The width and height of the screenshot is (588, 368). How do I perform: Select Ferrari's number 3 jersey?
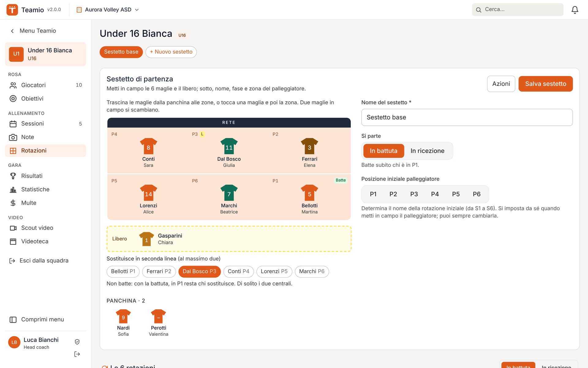tap(310, 146)
